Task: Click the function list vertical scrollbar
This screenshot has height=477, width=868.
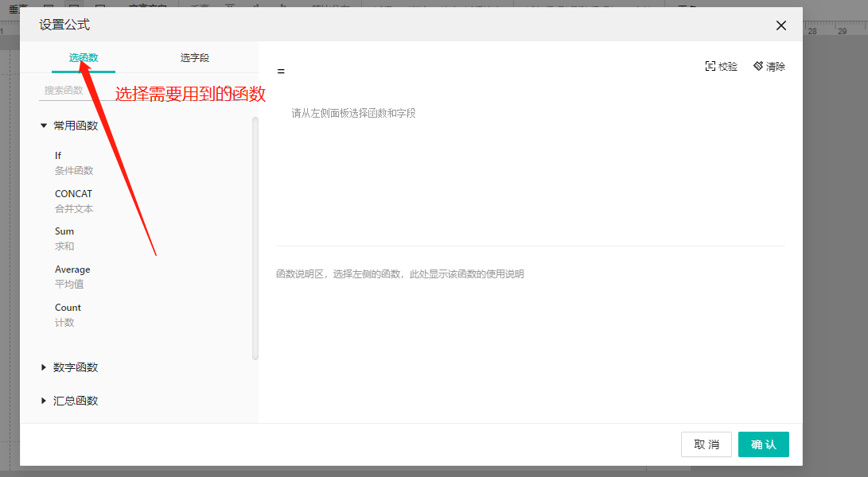Action: 255,238
